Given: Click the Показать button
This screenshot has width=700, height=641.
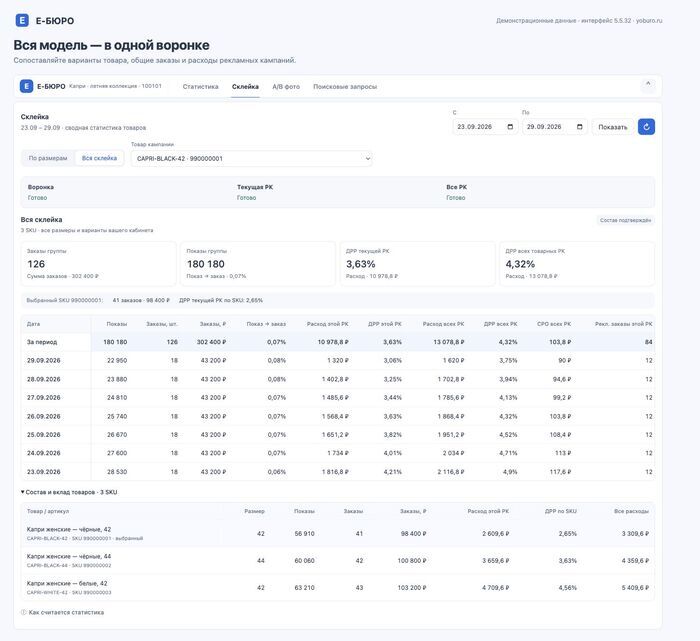Looking at the screenshot, I should click(612, 127).
